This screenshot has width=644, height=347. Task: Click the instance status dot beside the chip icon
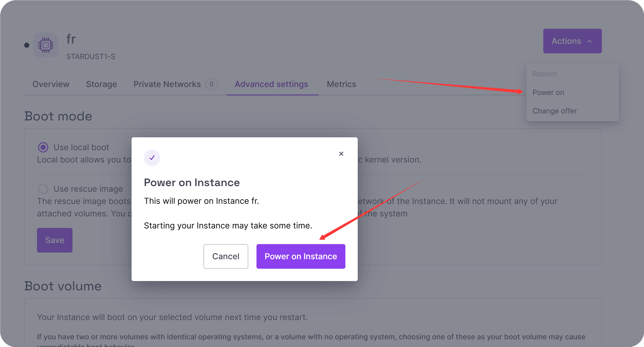[x=27, y=45]
